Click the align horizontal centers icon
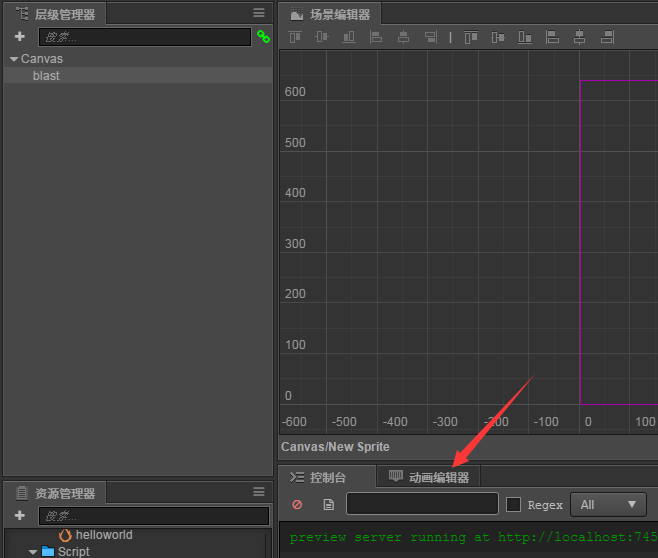Image resolution: width=658 pixels, height=558 pixels. point(403,37)
